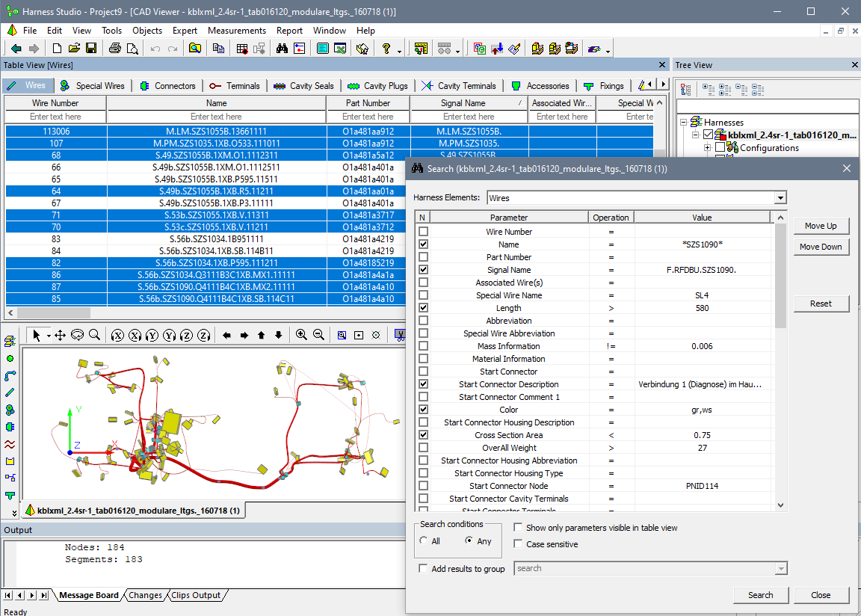
Task: Select the rotate orbit tool in viewer toolbar
Action: pos(77,335)
